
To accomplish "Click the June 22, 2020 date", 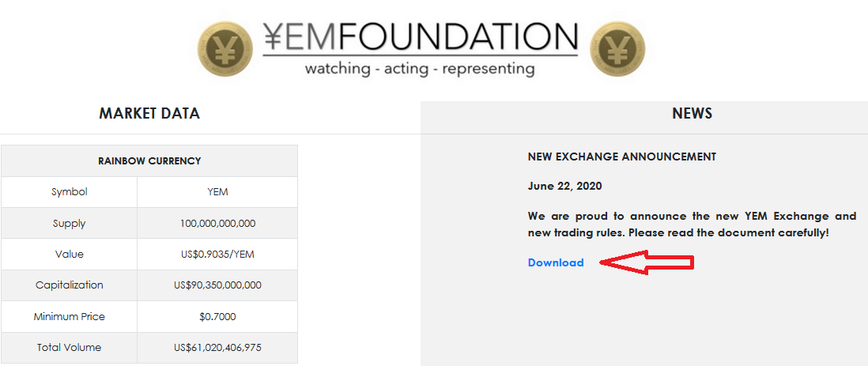I will tap(564, 186).
